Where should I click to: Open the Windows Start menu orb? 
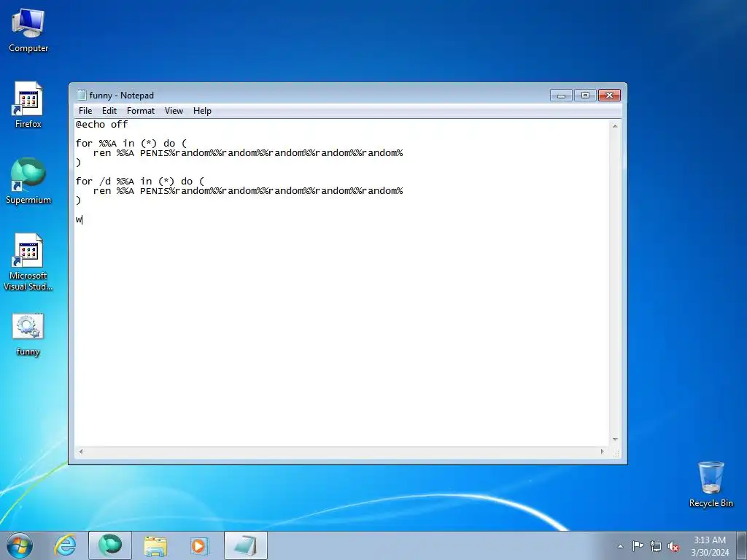click(20, 545)
